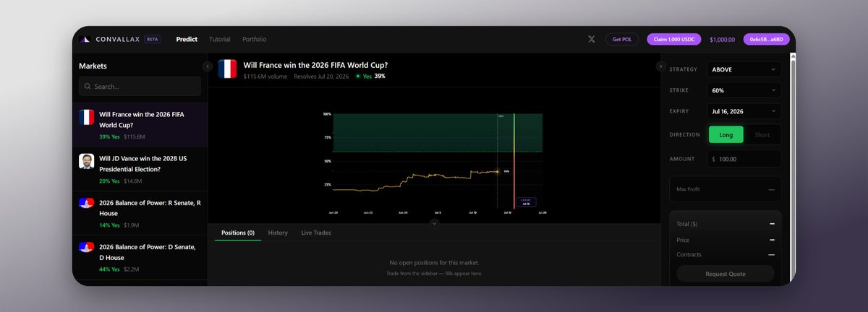Click the BETA badge

[153, 39]
